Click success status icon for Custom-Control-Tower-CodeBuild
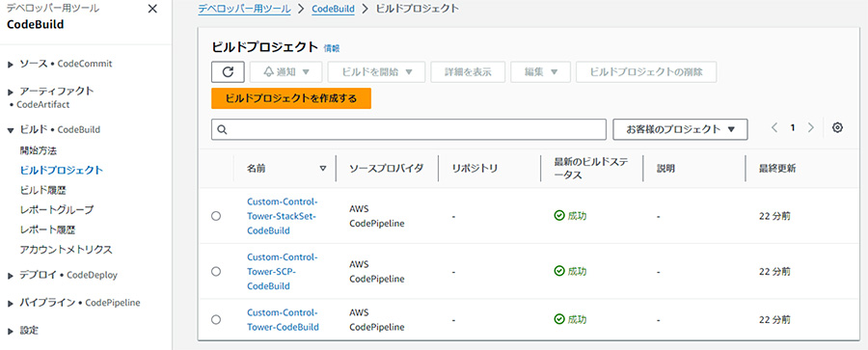Viewport: 868px width, 350px height. point(559,319)
